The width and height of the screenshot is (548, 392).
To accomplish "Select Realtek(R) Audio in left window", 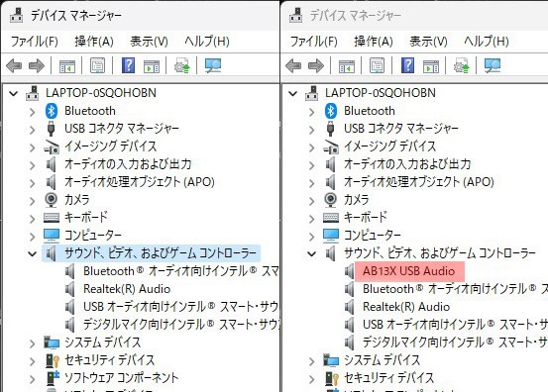I will [127, 289].
